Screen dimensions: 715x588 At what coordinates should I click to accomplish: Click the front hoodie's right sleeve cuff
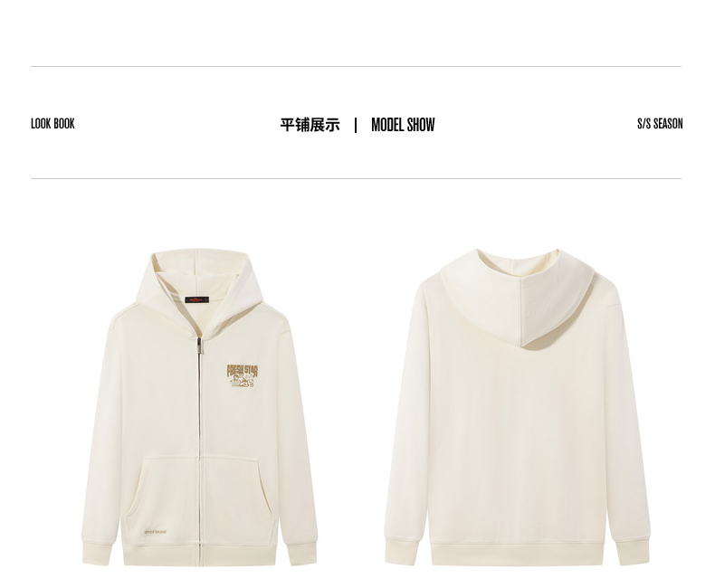pyautogui.click(x=300, y=552)
